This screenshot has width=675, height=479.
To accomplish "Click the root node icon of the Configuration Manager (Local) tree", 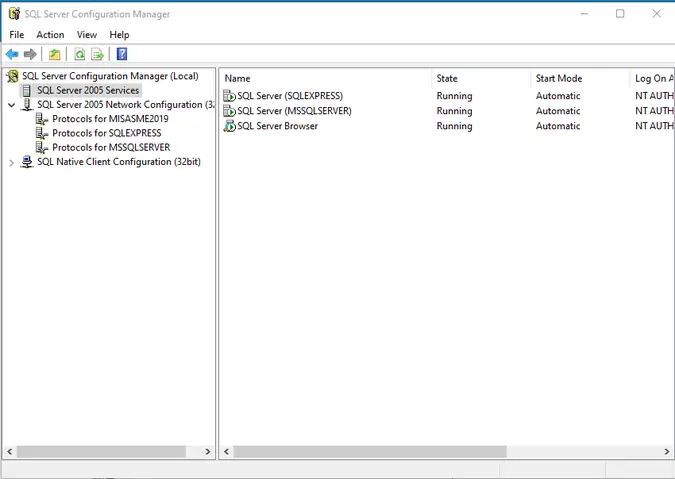I will tap(12, 76).
